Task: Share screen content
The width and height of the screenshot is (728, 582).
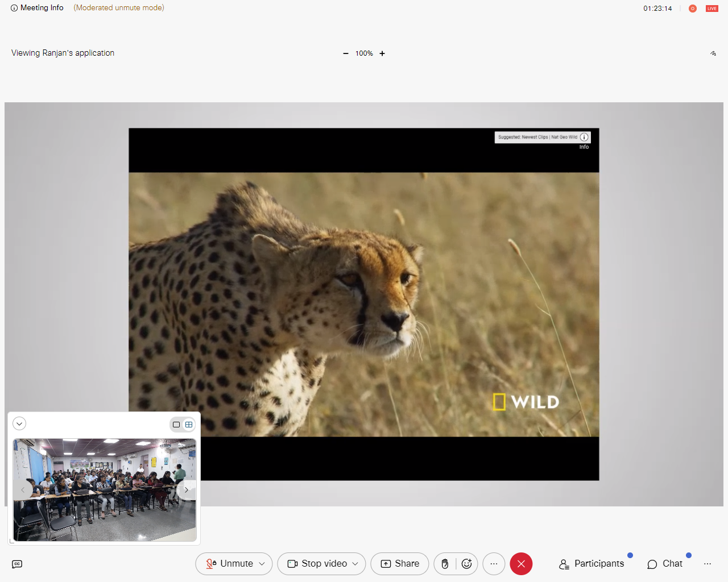Action: pyautogui.click(x=400, y=564)
